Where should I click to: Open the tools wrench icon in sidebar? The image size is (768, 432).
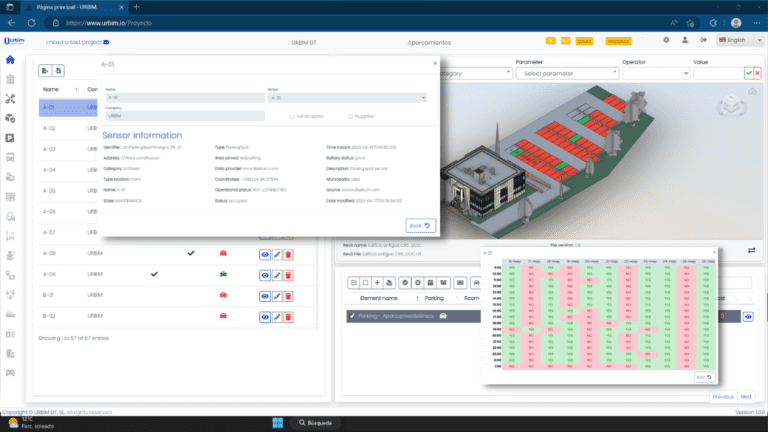click(10, 99)
